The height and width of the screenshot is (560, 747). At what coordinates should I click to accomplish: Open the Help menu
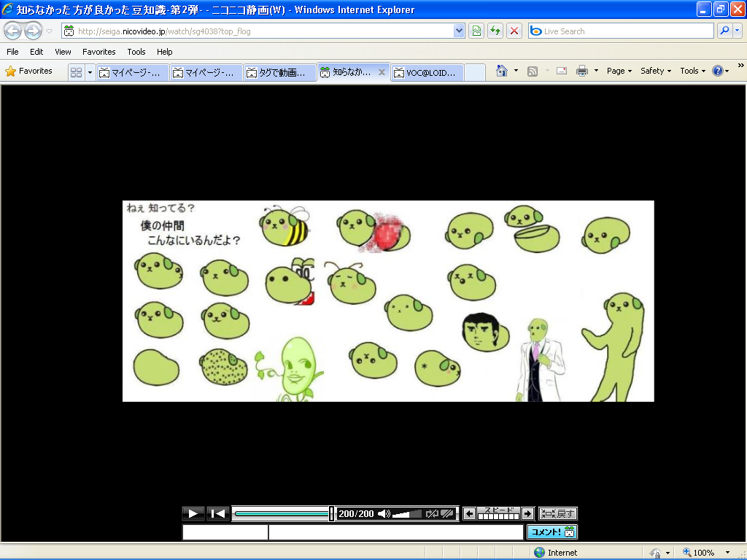(164, 52)
